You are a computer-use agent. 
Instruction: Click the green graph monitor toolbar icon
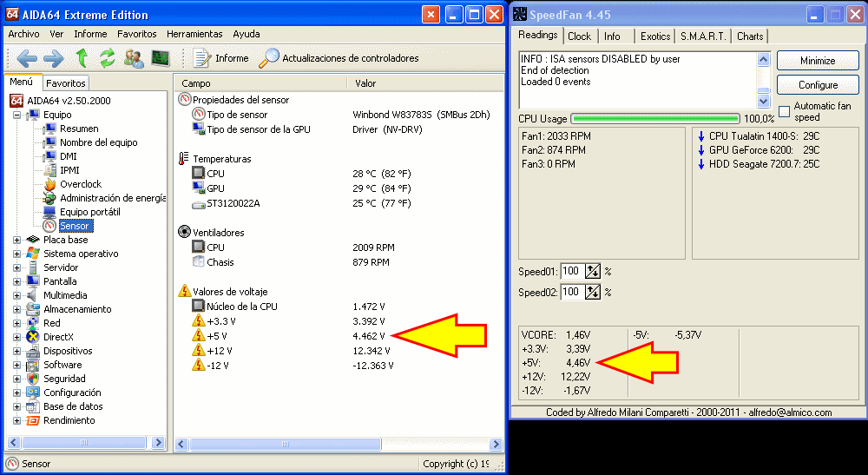[161, 58]
